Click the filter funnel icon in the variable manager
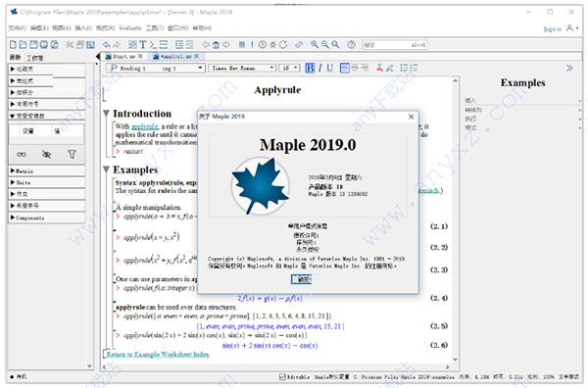This screenshot has width=588, height=388. [x=72, y=154]
